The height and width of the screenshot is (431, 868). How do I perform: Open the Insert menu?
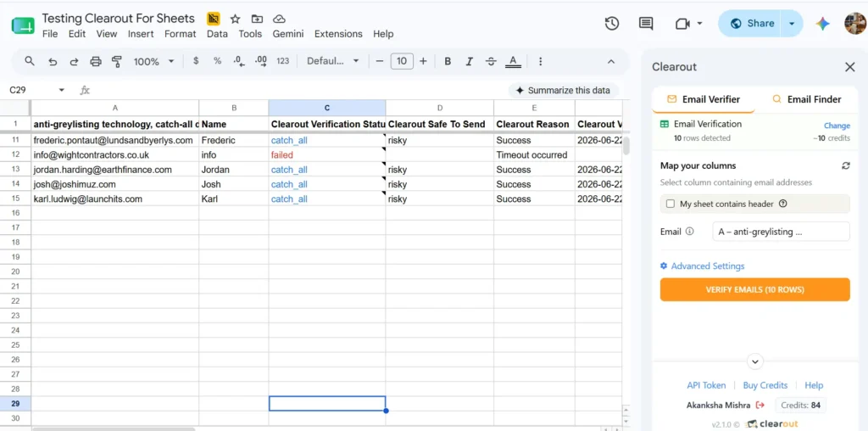pos(141,34)
